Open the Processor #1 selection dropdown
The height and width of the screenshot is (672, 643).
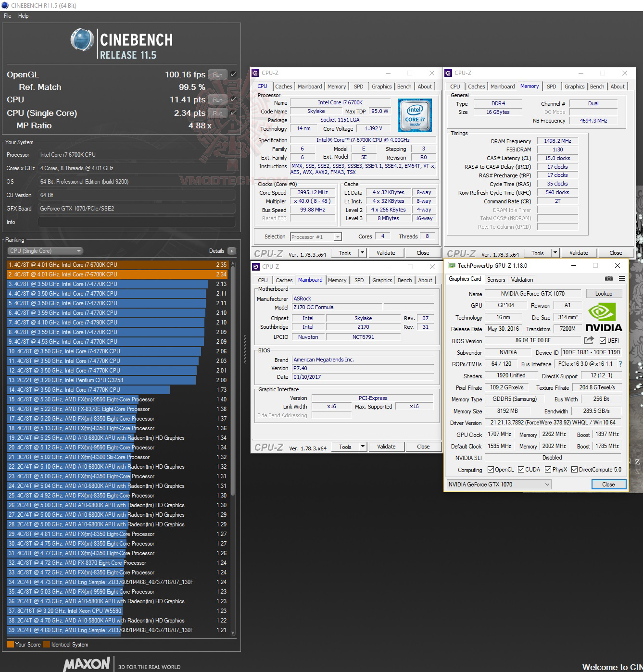[316, 237]
